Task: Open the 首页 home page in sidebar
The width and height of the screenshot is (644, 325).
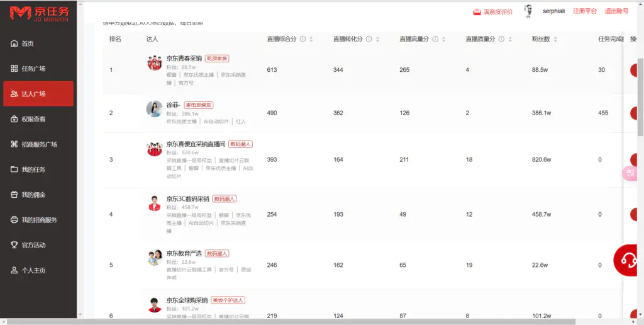Action: (38, 43)
